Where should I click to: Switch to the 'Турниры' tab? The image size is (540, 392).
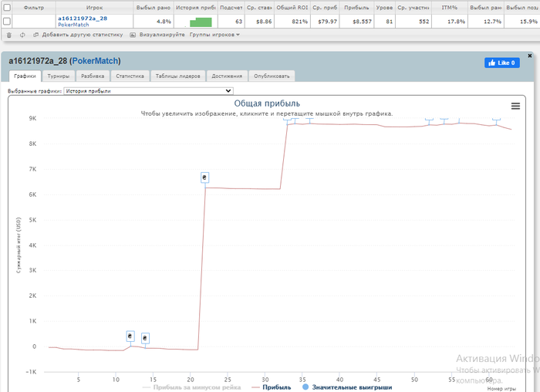pos(59,76)
